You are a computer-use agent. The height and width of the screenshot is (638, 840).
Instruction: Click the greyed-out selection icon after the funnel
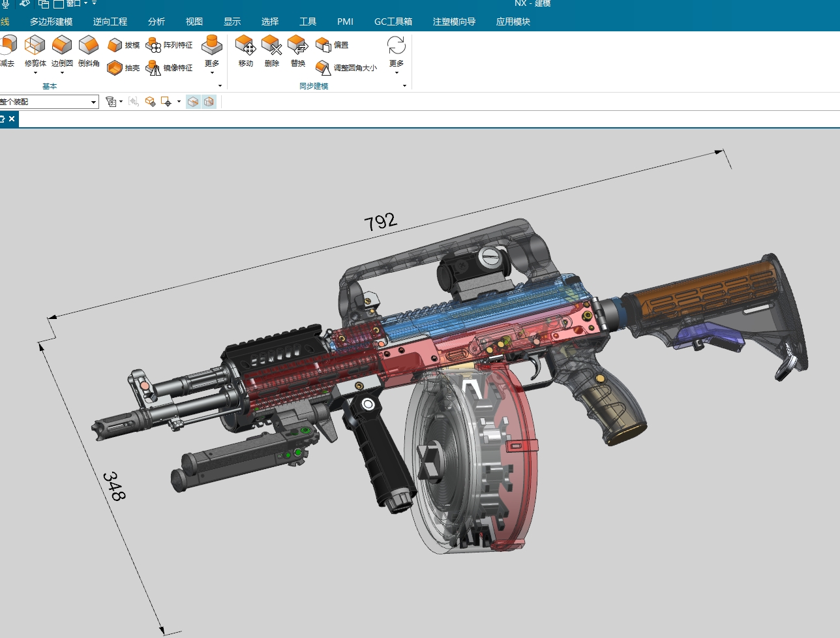tap(134, 102)
